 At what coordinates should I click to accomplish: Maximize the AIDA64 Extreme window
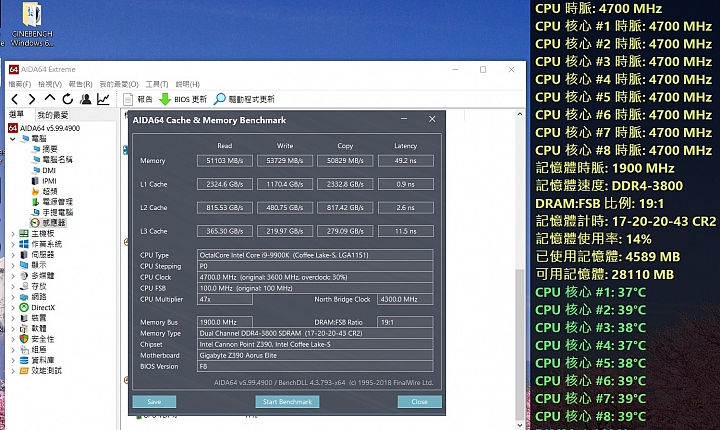483,69
